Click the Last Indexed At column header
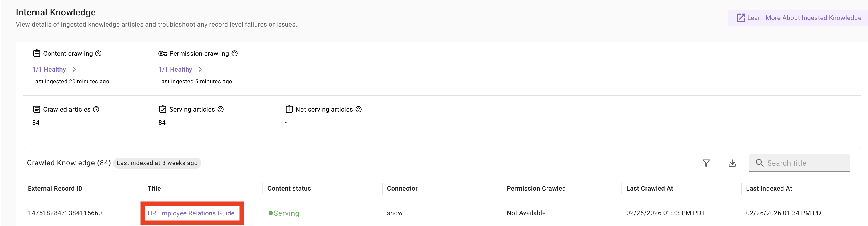868x226 pixels. click(x=769, y=188)
